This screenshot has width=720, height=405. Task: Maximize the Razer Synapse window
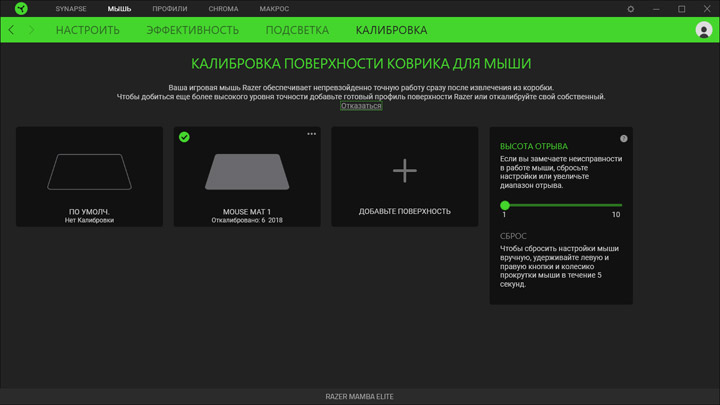(681, 9)
